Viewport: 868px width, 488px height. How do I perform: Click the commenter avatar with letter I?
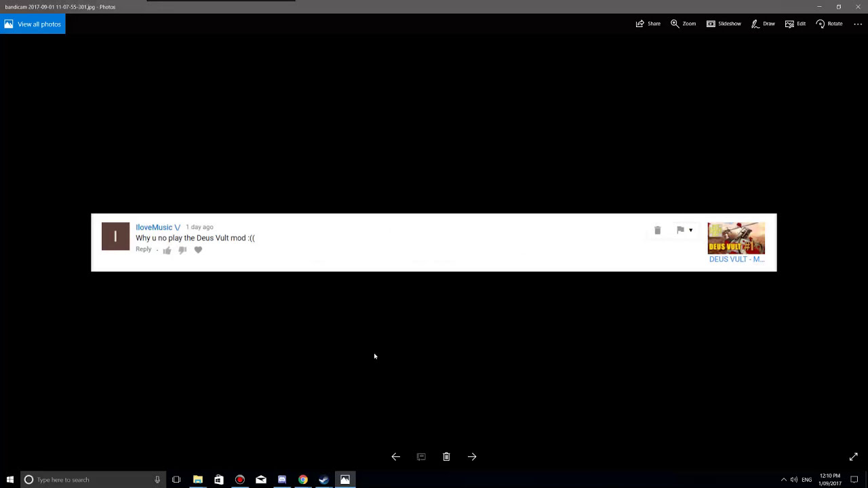[115, 237]
